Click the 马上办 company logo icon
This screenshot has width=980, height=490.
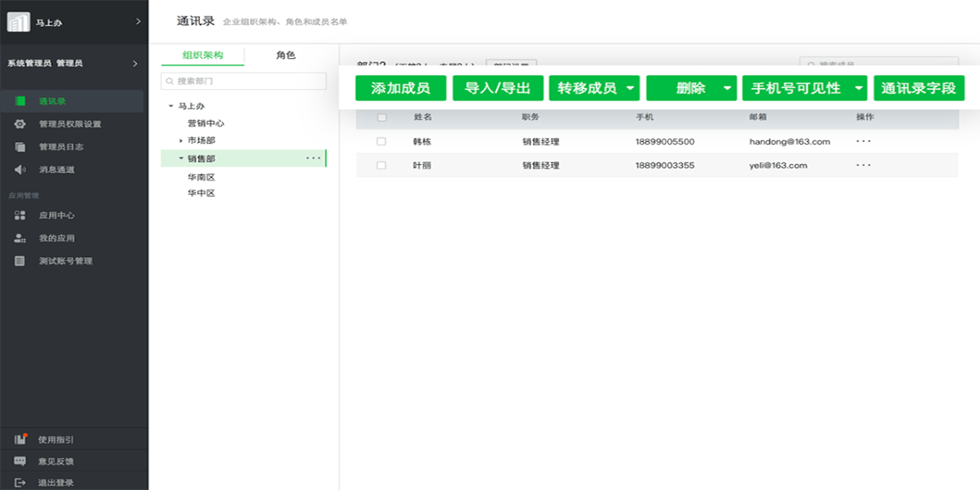pyautogui.click(x=19, y=22)
